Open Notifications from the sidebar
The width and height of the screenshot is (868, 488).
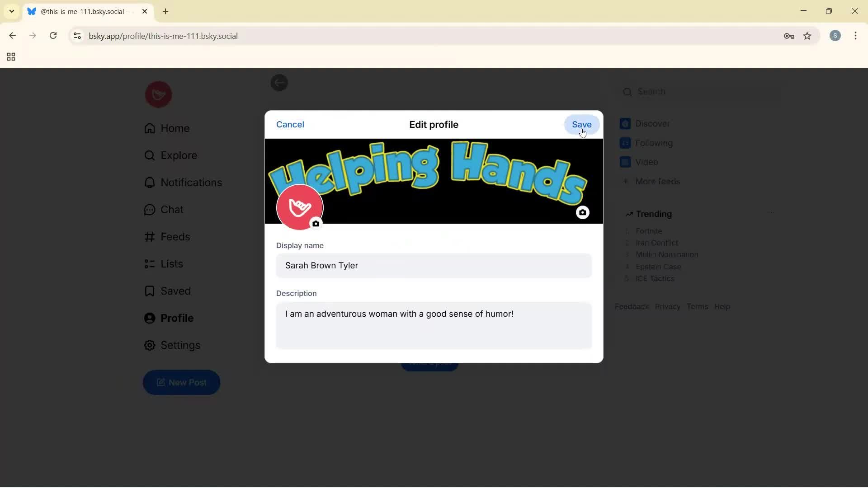point(183,183)
